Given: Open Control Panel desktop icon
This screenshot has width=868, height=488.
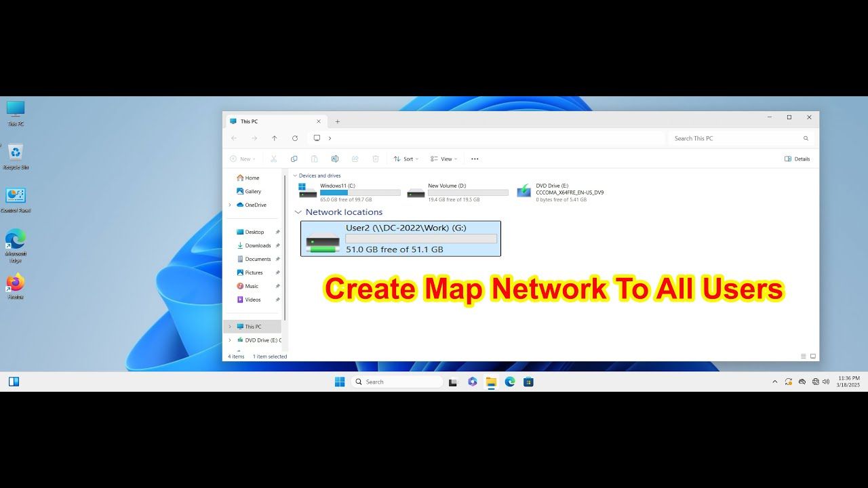Looking at the screenshot, I should point(16,200).
